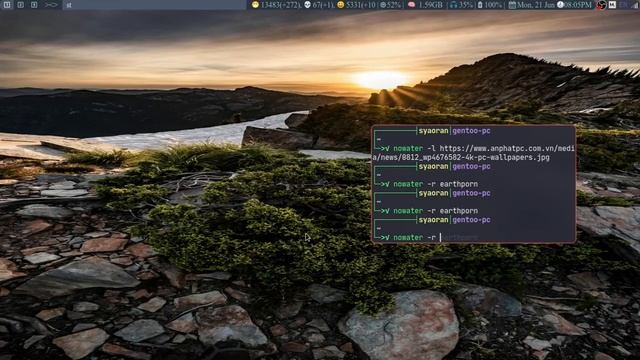The image size is (640, 360).
Task: Click the date 'Mon. 21 Jun'
Action: [x=536, y=5]
